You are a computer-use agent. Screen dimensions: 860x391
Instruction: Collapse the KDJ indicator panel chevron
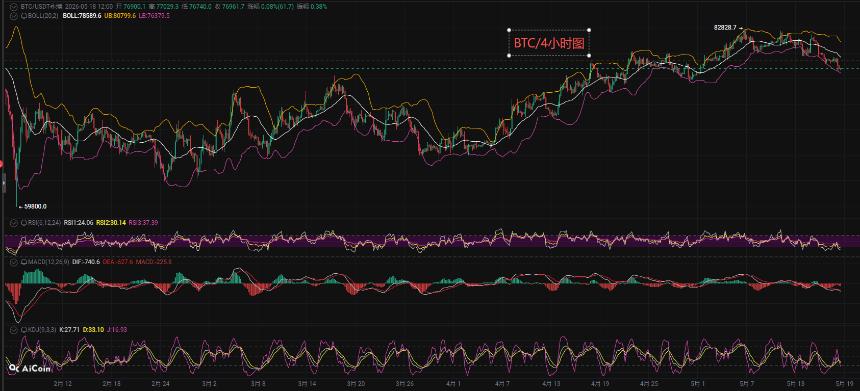click(x=14, y=330)
